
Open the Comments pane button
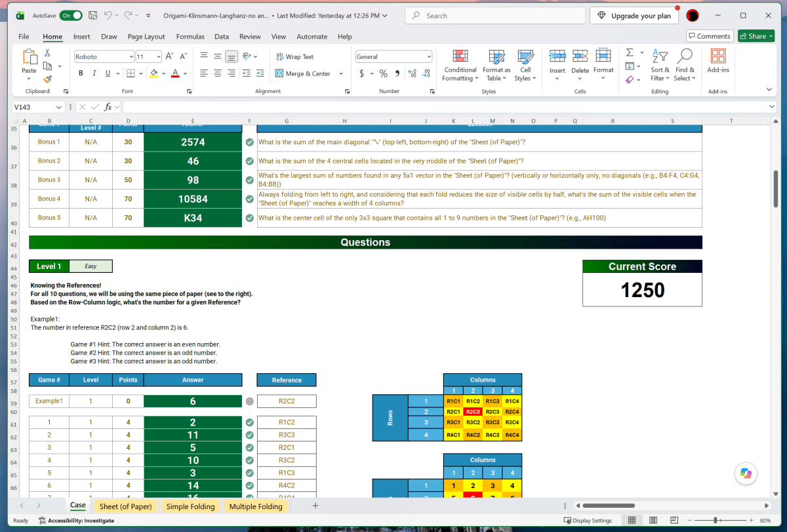click(x=710, y=36)
